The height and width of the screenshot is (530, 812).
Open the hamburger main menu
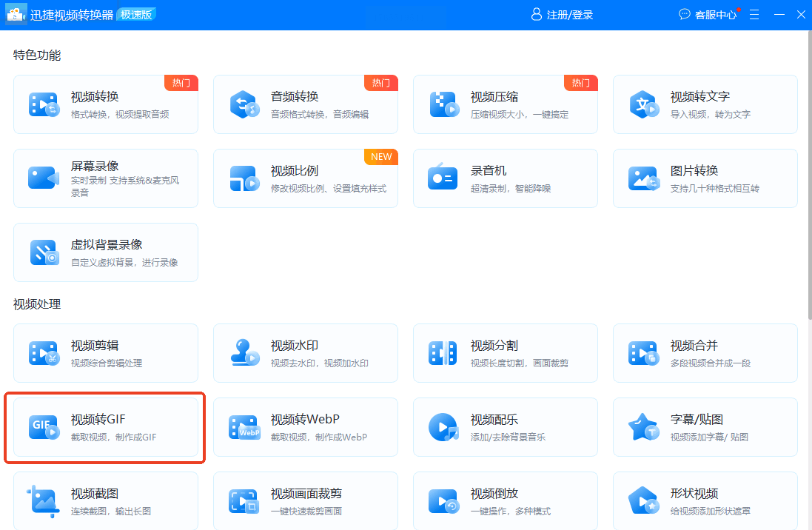point(754,15)
